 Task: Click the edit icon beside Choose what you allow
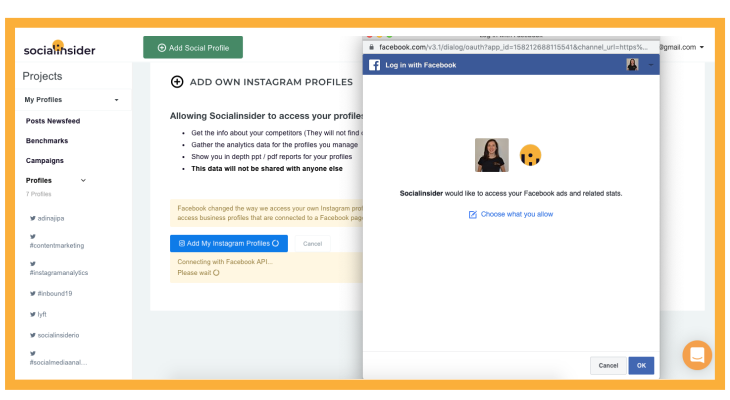473,215
